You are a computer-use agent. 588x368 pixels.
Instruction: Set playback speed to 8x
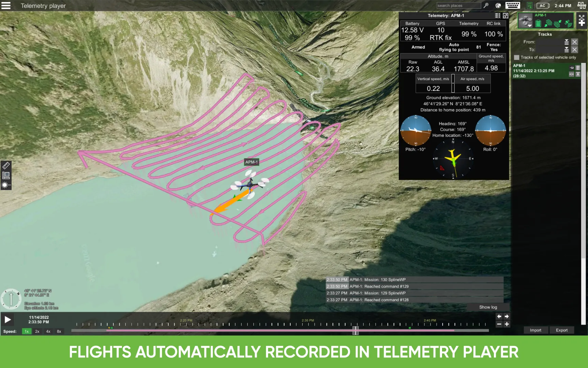click(x=59, y=331)
